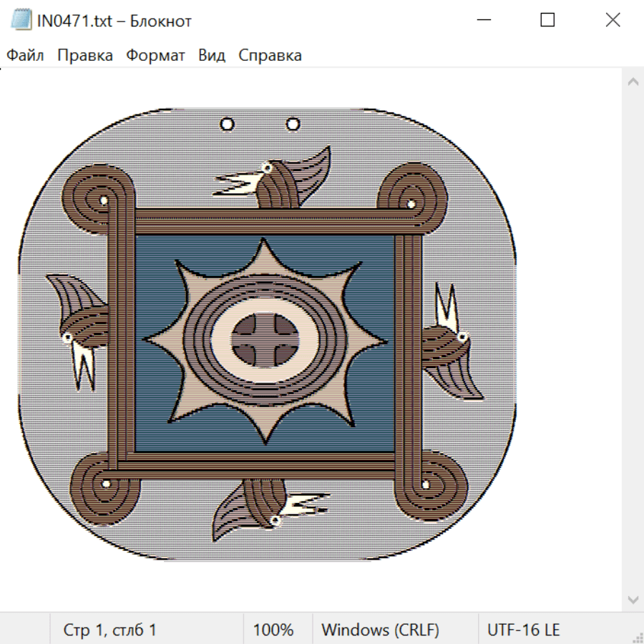Open the Вид menu

pyautogui.click(x=211, y=56)
